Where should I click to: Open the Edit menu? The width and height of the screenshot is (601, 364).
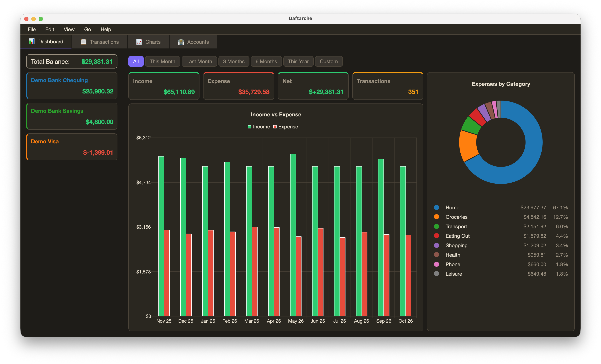point(50,29)
